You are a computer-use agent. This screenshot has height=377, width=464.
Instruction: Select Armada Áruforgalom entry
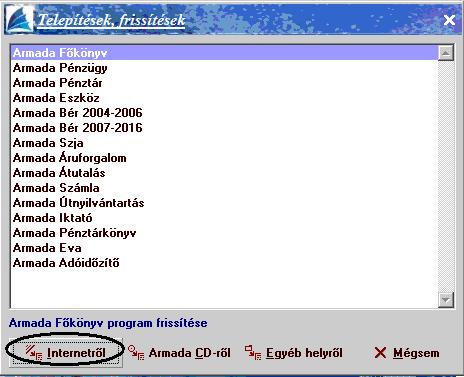tap(224, 158)
